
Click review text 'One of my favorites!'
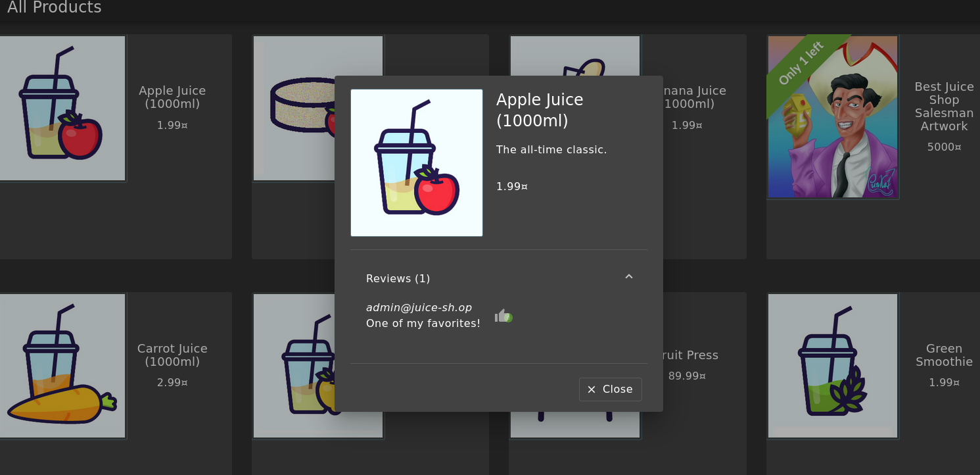point(423,324)
